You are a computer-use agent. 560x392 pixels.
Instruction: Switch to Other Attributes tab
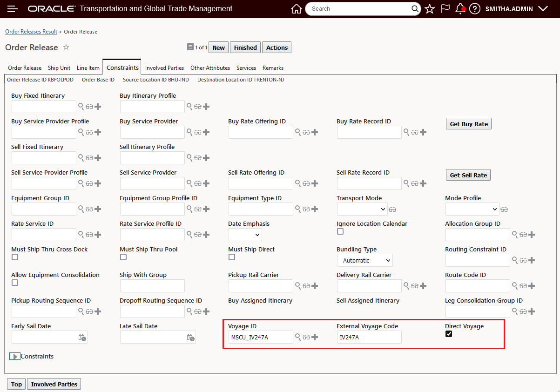[x=210, y=68]
